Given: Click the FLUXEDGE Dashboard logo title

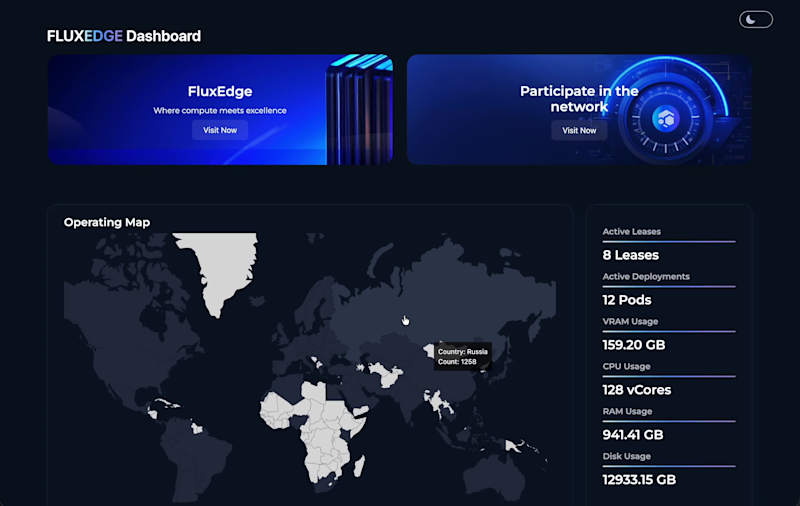Looking at the screenshot, I should pos(124,36).
